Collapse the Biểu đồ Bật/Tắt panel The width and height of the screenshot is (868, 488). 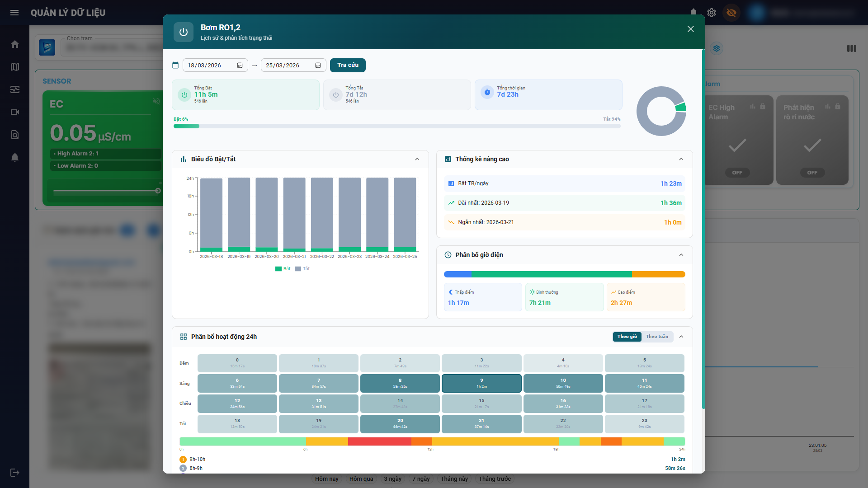coord(417,159)
